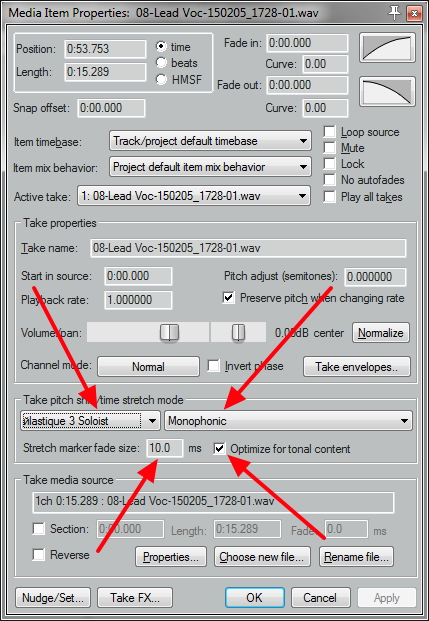Click the Stretch marker fade size field
Screen dimensions: 429x621
165,448
